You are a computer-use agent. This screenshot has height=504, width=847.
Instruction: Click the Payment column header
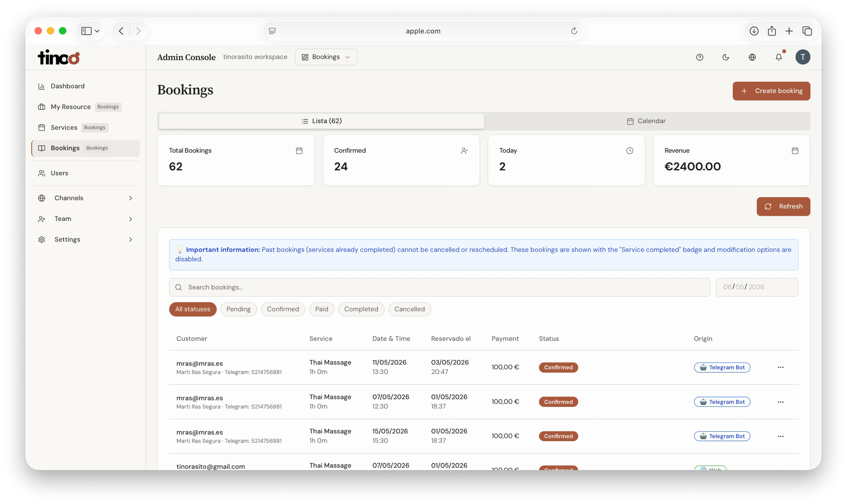tap(505, 338)
